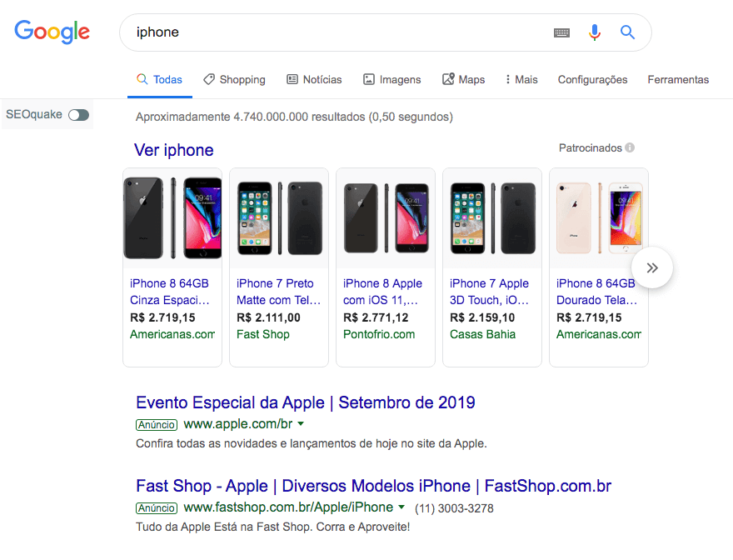This screenshot has height=560, width=733.
Task: Click the Patrocinados label
Action: click(x=590, y=147)
